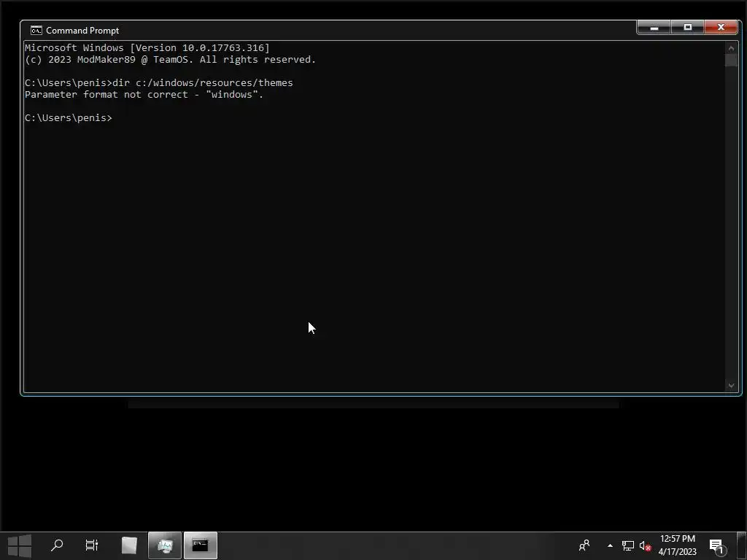Click the '(c) 2023 ModMaker89 @ TeamOS' line

[170, 60]
